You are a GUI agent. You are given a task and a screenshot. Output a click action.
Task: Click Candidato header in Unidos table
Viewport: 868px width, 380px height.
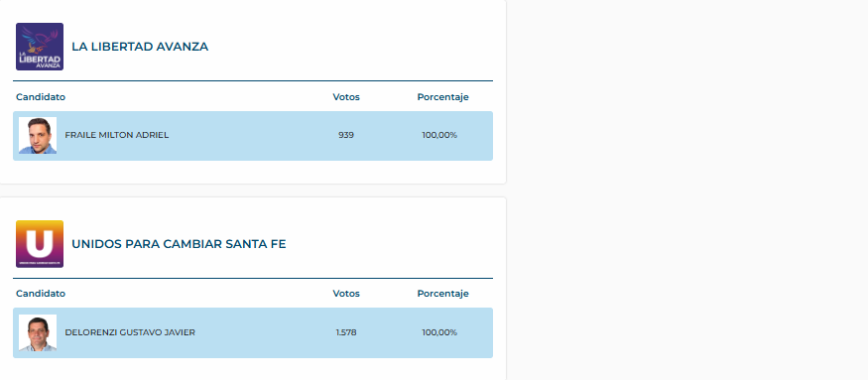click(x=41, y=294)
